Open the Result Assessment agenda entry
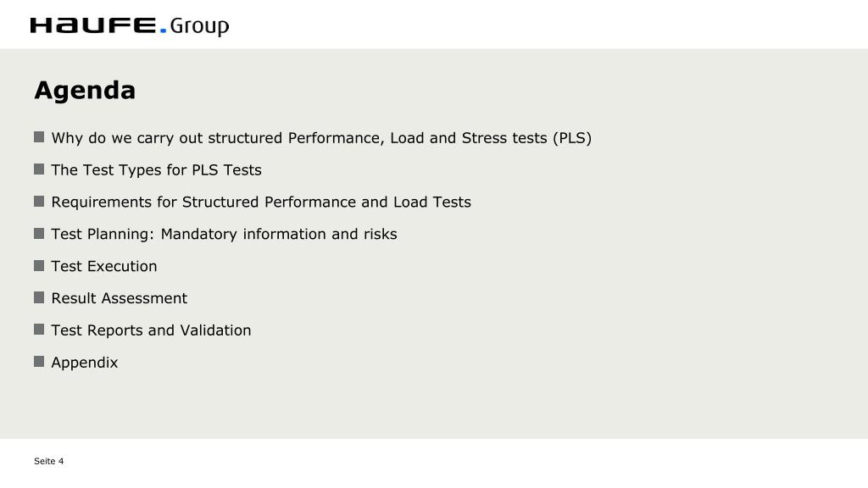 click(x=119, y=298)
